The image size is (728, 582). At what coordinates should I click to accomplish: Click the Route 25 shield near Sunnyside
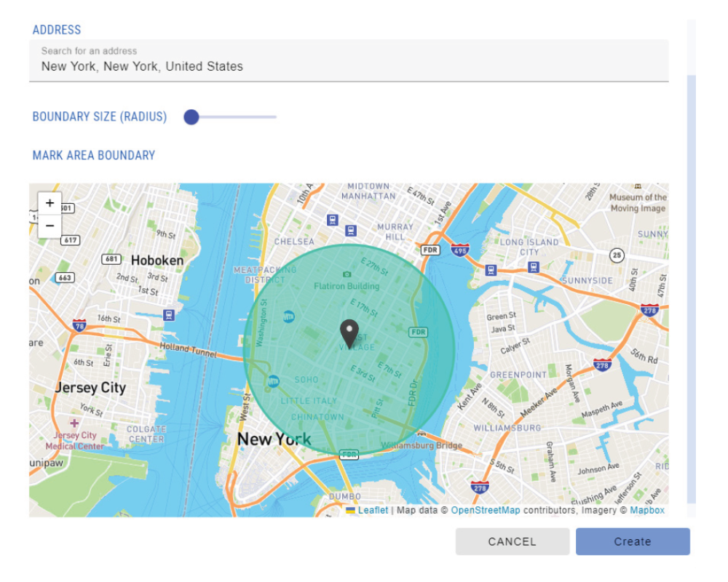[617, 255]
